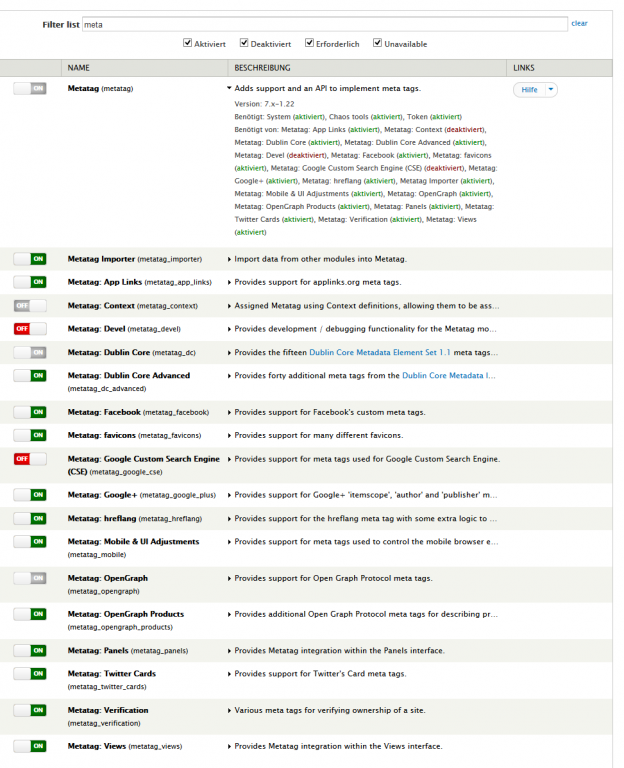Image resolution: width=624 pixels, height=768 pixels.
Task: Toggle the Unavailable filter checkbox
Action: [x=378, y=44]
